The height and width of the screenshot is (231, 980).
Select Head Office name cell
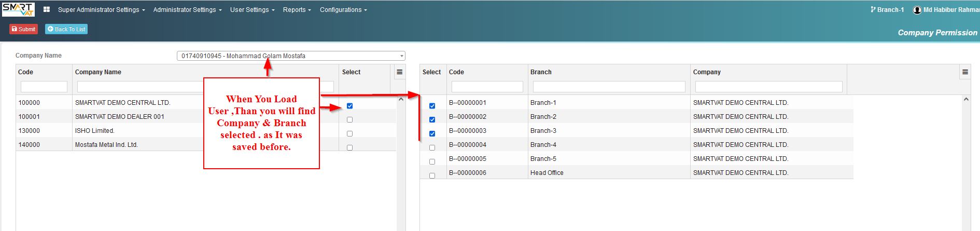547,173
